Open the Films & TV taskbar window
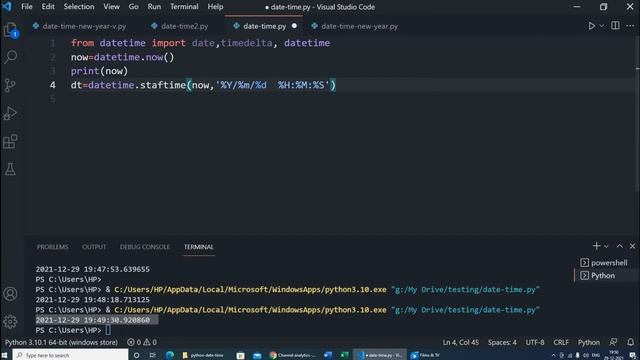This screenshot has height=360, width=640. (x=425, y=355)
